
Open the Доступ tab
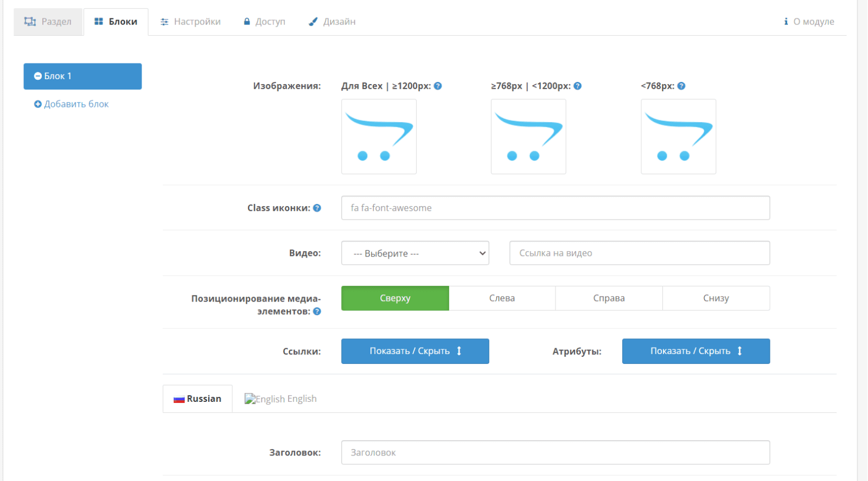(x=264, y=22)
